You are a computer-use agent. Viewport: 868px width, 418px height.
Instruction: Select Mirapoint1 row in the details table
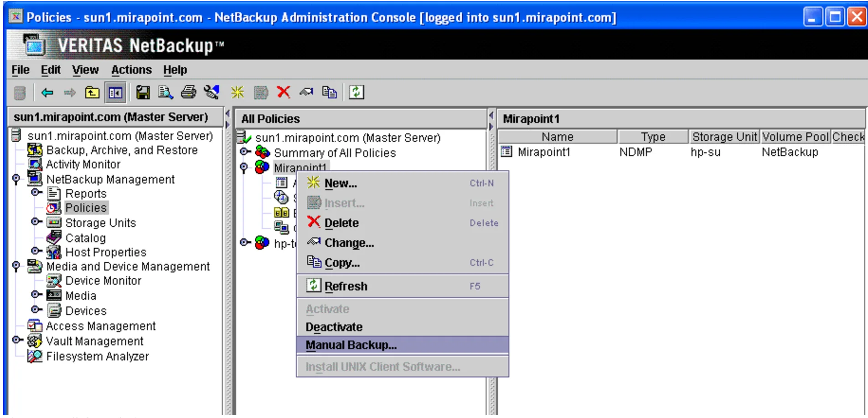[x=681, y=152]
